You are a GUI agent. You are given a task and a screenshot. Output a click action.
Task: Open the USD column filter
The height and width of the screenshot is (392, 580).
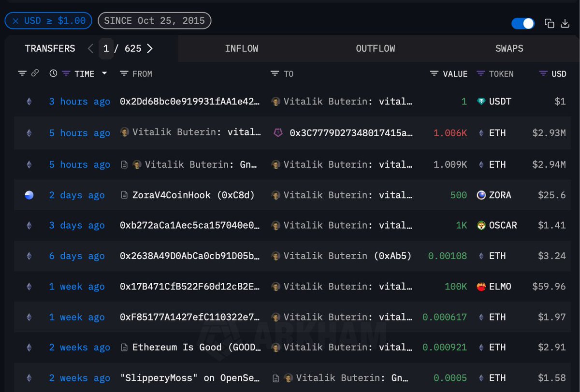coord(543,73)
